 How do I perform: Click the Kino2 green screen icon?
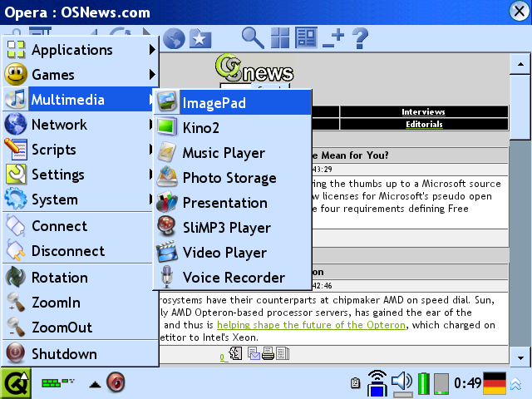[167, 127]
